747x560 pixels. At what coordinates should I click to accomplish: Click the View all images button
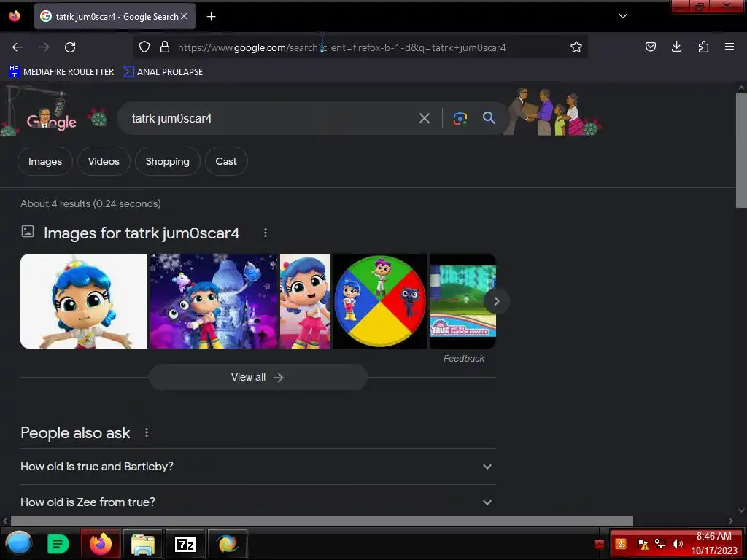[258, 377]
